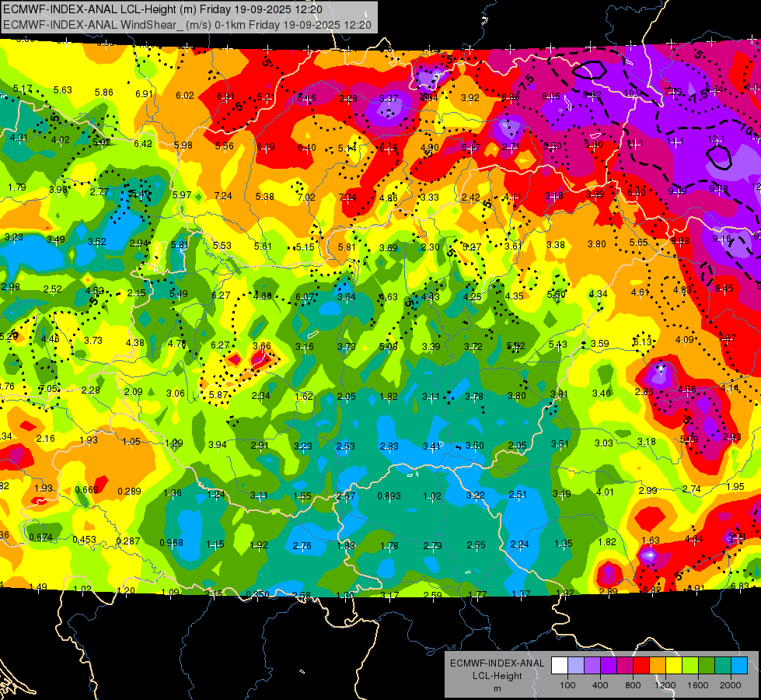Click the yellow swatch in the legend
Screen dimensions: 761x700
tap(674, 666)
